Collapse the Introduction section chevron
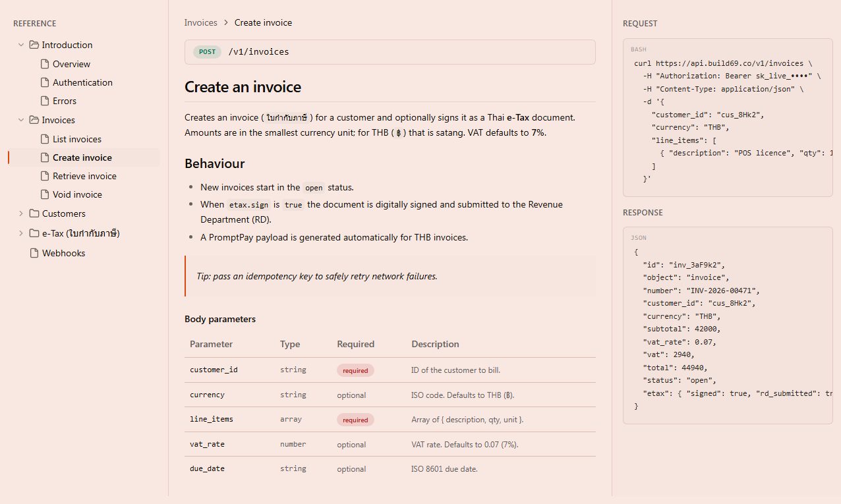841x504 pixels. [x=21, y=45]
